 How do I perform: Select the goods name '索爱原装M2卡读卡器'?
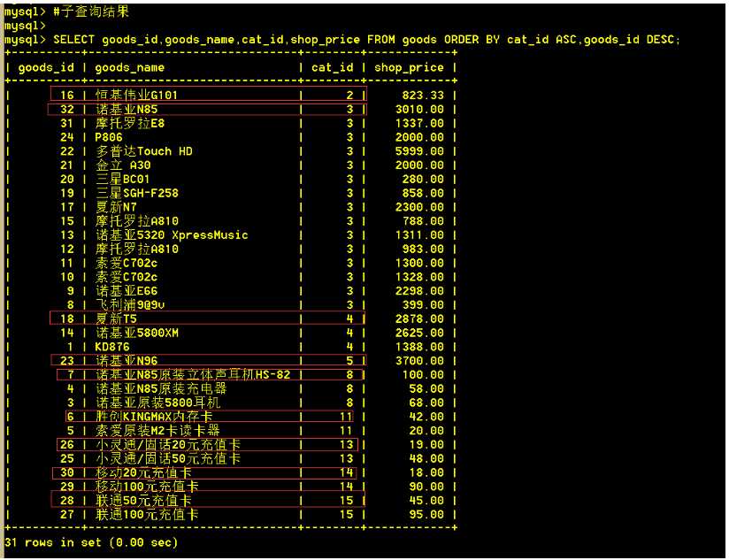coord(157,430)
